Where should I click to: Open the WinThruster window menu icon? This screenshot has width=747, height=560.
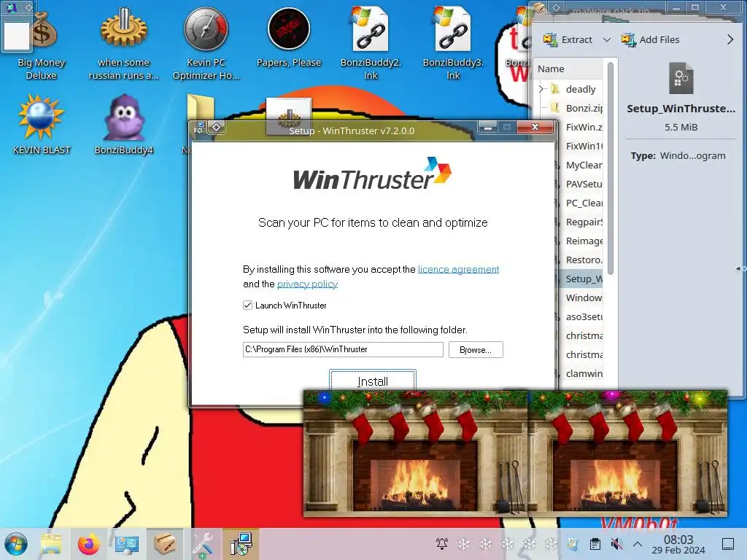199,127
